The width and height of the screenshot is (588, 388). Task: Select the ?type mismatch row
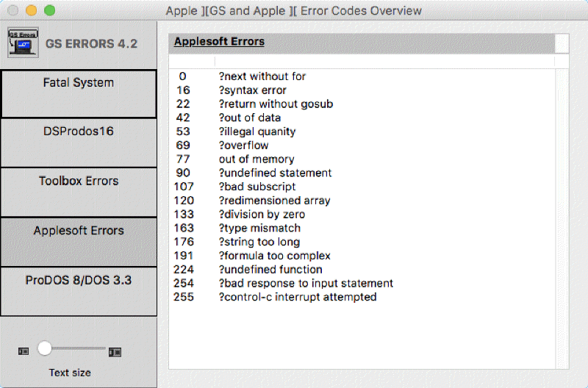click(362, 229)
